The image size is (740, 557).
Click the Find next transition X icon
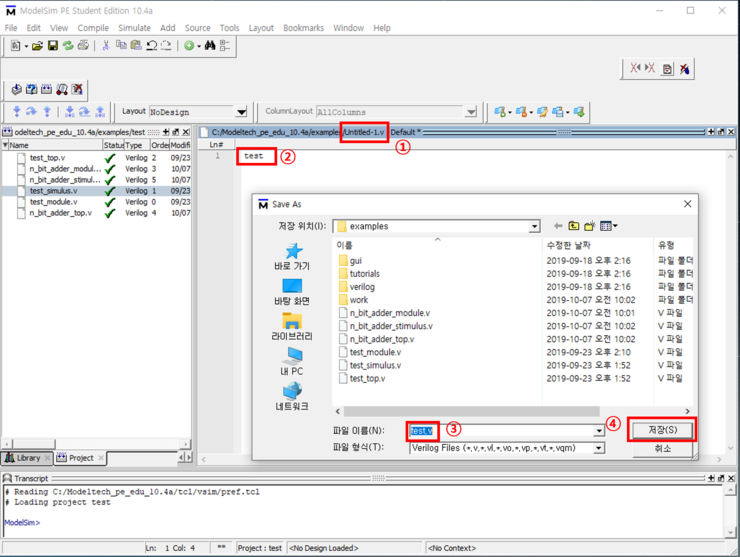point(650,68)
